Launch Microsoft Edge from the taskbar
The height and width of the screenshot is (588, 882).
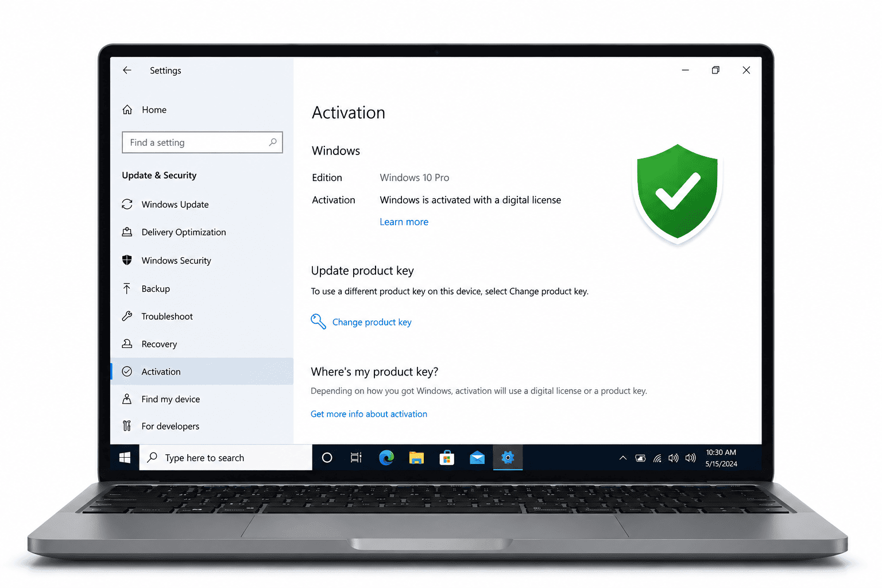tap(386, 458)
